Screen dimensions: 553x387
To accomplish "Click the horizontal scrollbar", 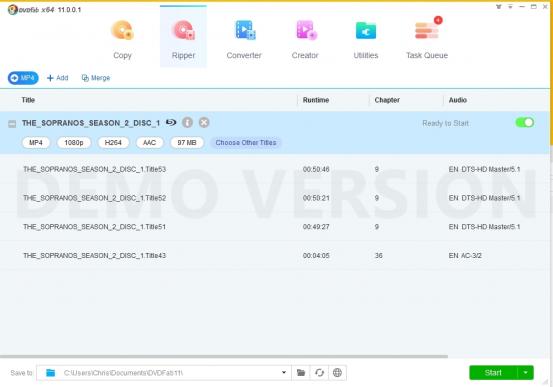I will [224, 356].
